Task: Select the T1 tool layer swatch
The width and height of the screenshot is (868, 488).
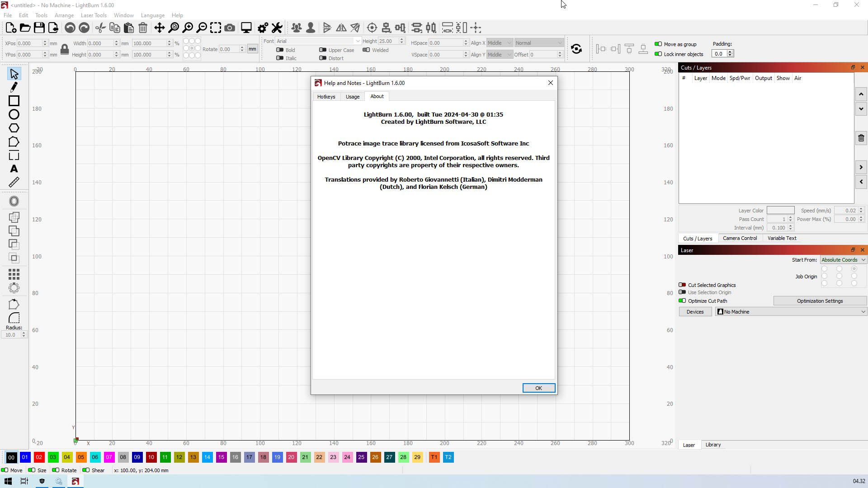Action: coord(434,457)
